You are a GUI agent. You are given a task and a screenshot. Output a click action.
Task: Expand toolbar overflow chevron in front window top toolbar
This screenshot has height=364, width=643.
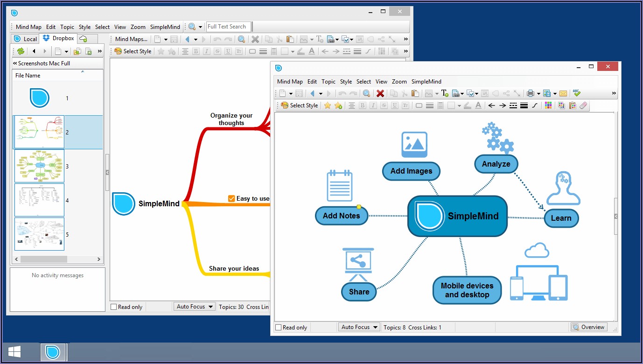point(614,93)
